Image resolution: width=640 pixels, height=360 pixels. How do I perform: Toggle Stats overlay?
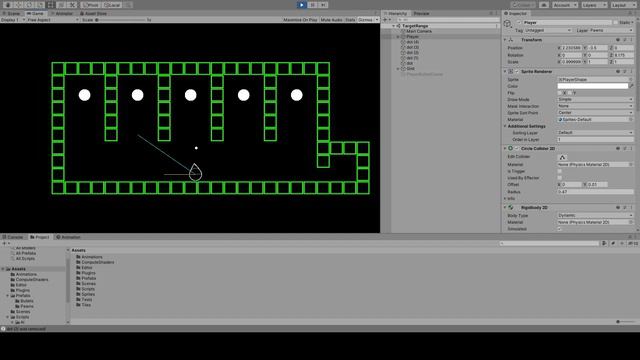coord(350,20)
